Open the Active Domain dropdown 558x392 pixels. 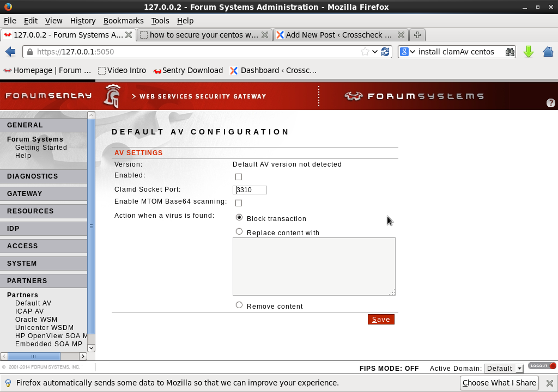coord(504,369)
